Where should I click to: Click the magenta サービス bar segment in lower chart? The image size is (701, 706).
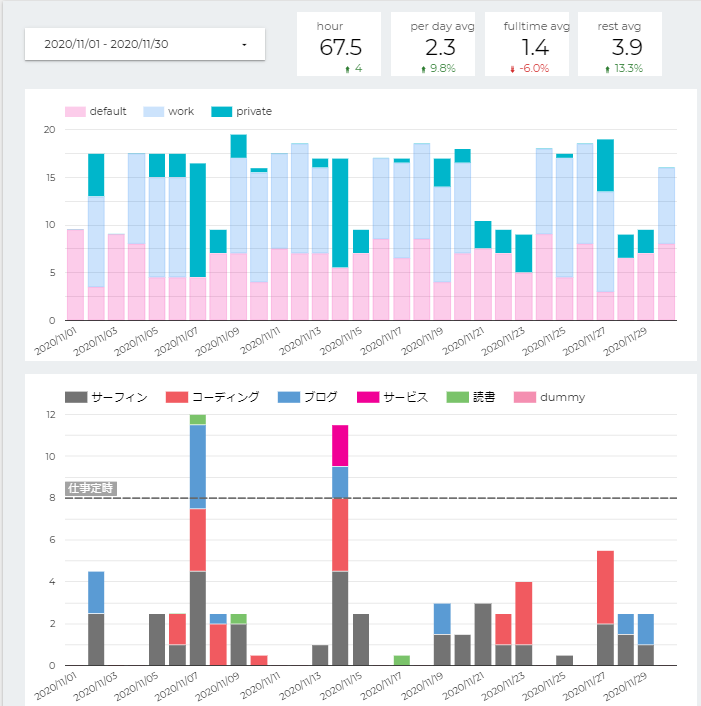pos(340,446)
